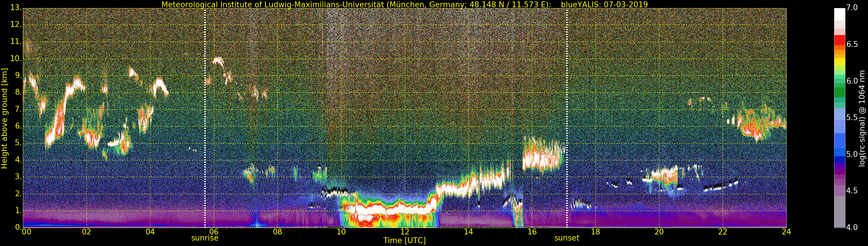Click the 13. height tick label
Viewport: 868px width, 246px height.
click(x=16, y=8)
